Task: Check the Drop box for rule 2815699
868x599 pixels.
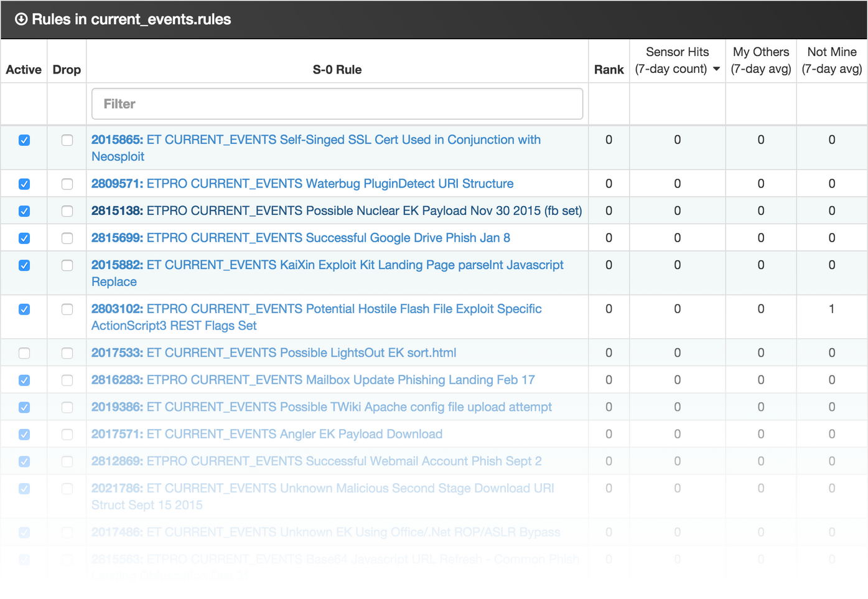Action: (x=67, y=237)
